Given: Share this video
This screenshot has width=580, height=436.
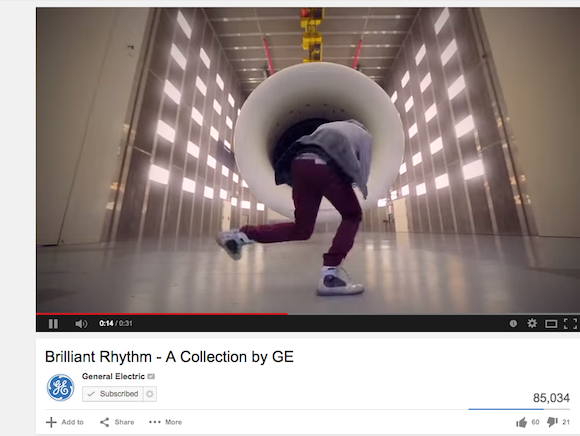Looking at the screenshot, I should click(117, 422).
